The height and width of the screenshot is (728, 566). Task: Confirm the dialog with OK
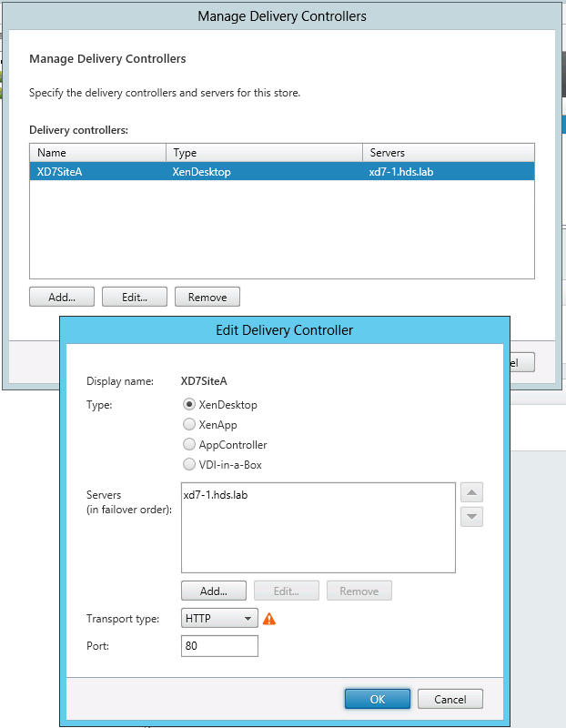coord(377,699)
